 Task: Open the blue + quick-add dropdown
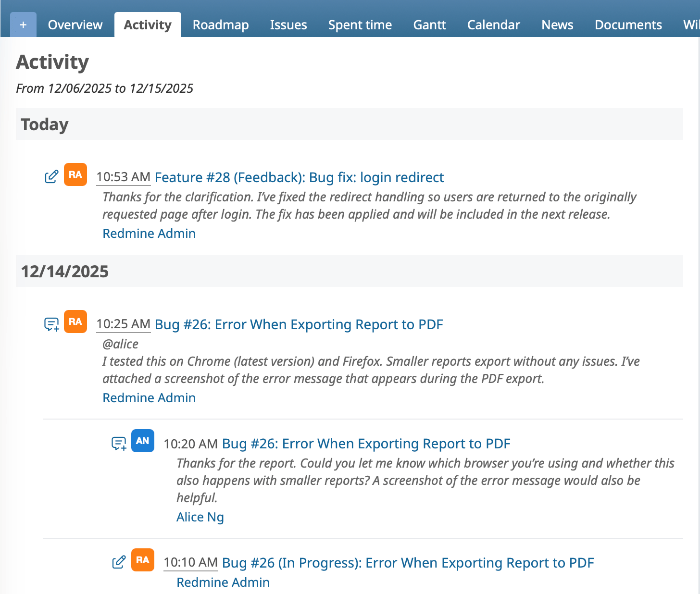[23, 24]
